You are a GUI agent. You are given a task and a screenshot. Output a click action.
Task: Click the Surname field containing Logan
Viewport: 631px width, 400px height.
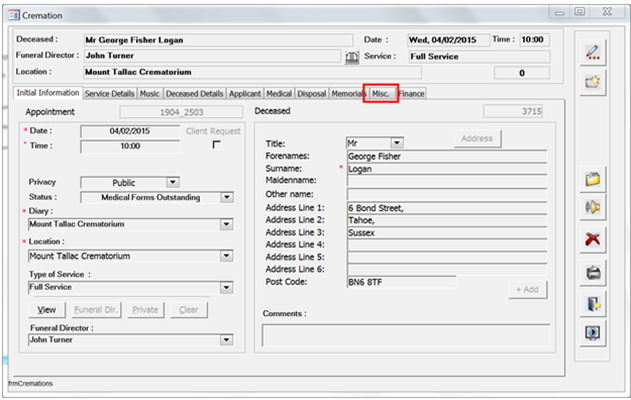point(446,169)
